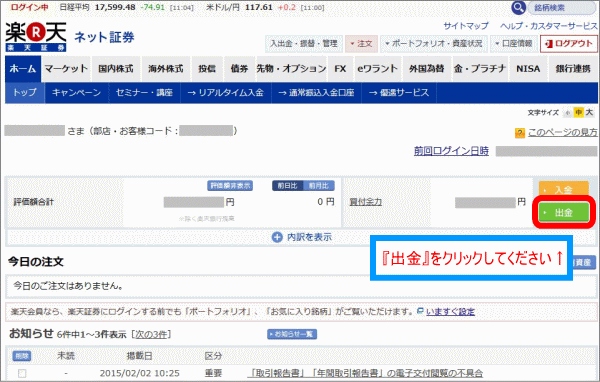Select the NISA tab

[528, 69]
